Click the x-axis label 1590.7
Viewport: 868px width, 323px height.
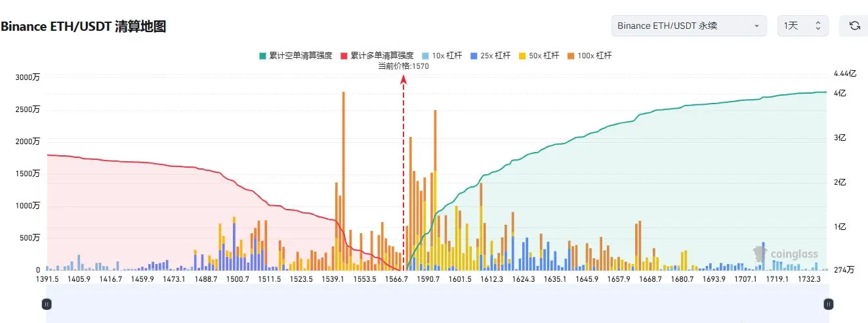coord(428,279)
